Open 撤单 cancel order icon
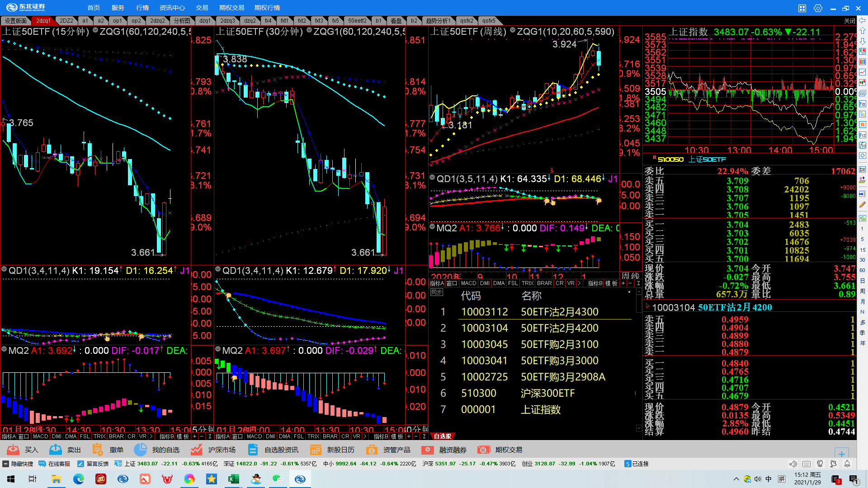 pyautogui.click(x=98, y=450)
